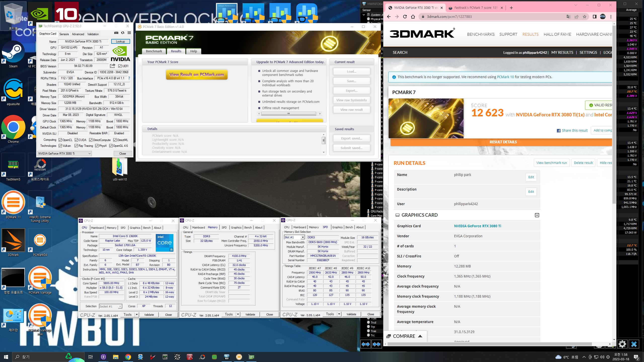Open the GPU selector dropdown in GPU-Z
The width and height of the screenshot is (644, 362).
[x=64, y=154]
